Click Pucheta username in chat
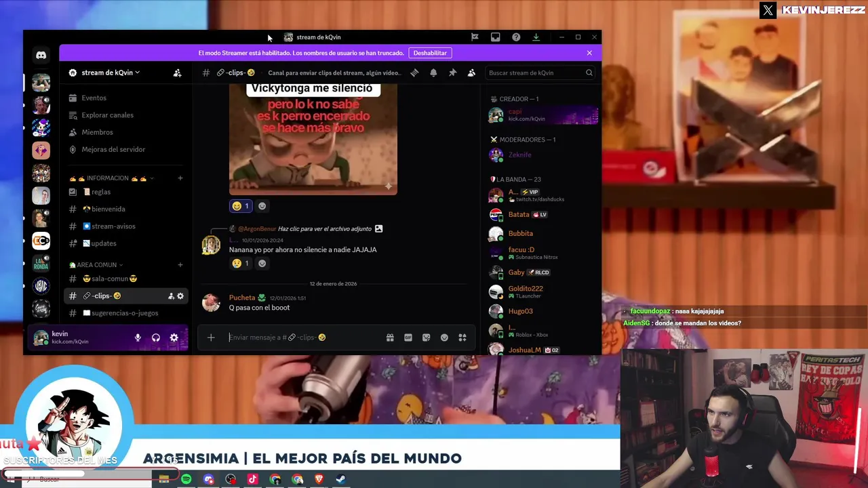The image size is (868, 488). (242, 298)
